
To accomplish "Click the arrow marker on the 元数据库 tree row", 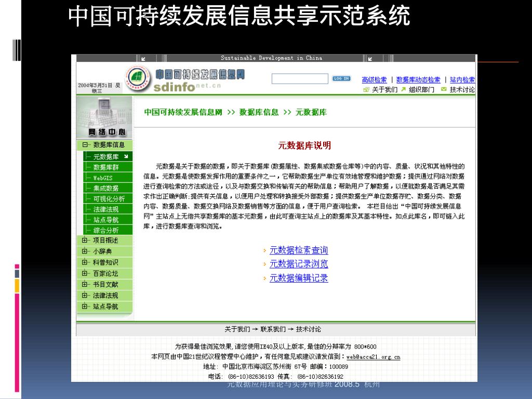I will (126, 156).
